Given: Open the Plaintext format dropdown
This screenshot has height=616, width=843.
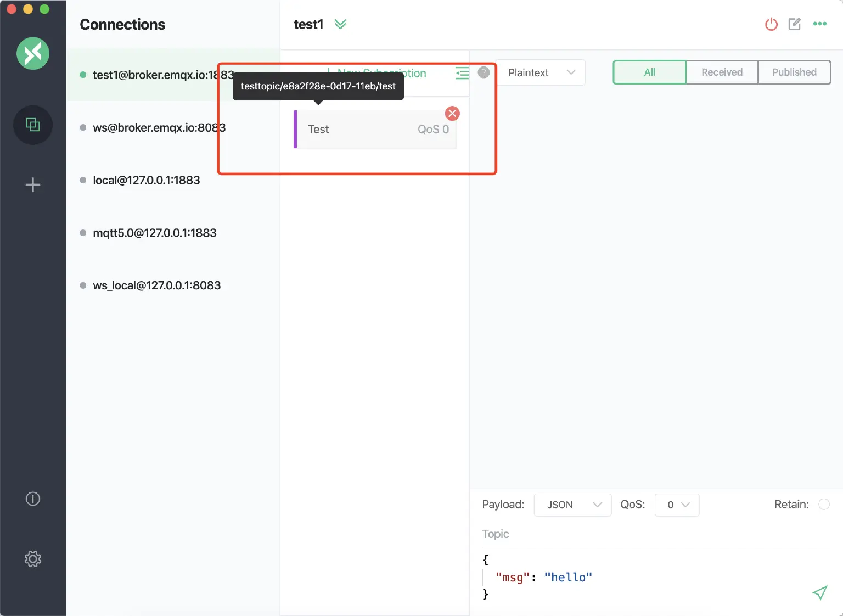Looking at the screenshot, I should pyautogui.click(x=541, y=72).
